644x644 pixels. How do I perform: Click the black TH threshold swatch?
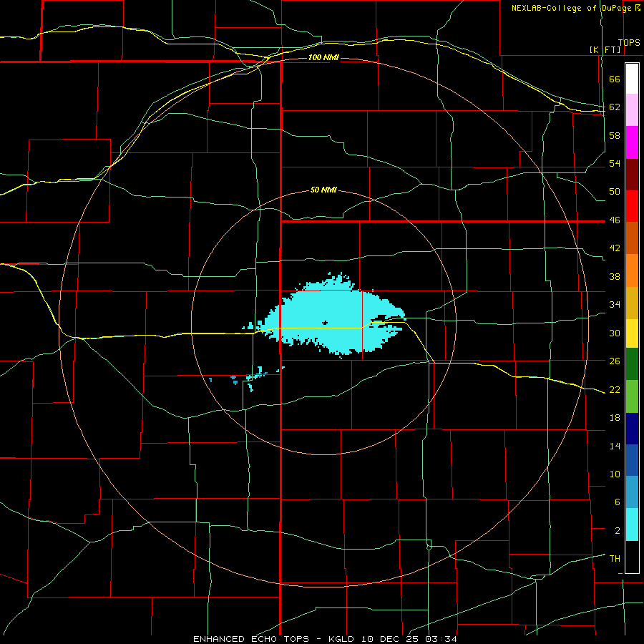(632, 557)
